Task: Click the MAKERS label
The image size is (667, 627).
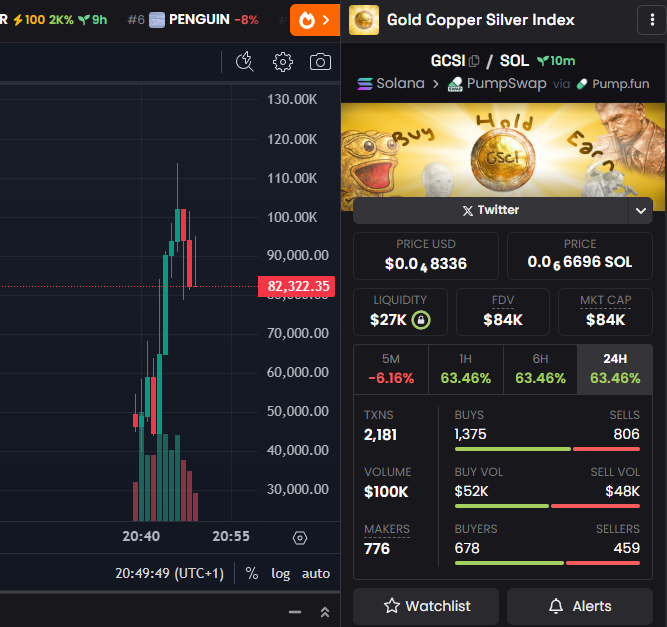Action: pos(387,529)
